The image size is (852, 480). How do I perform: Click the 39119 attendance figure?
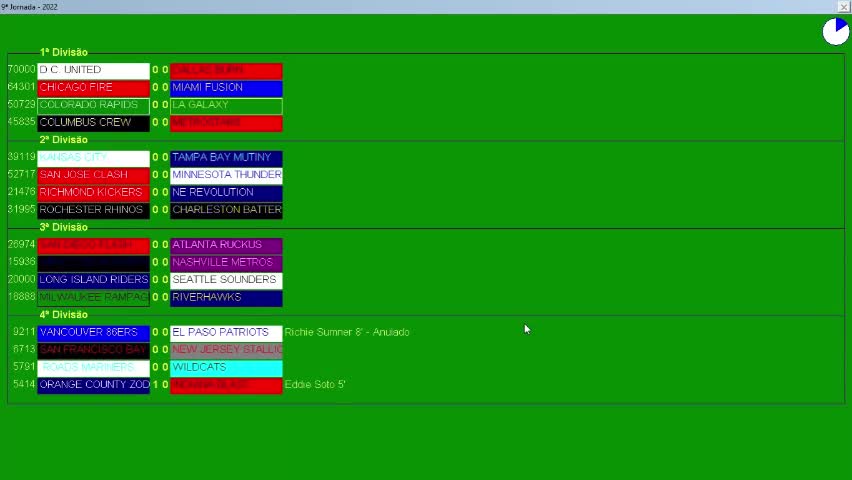(22, 157)
